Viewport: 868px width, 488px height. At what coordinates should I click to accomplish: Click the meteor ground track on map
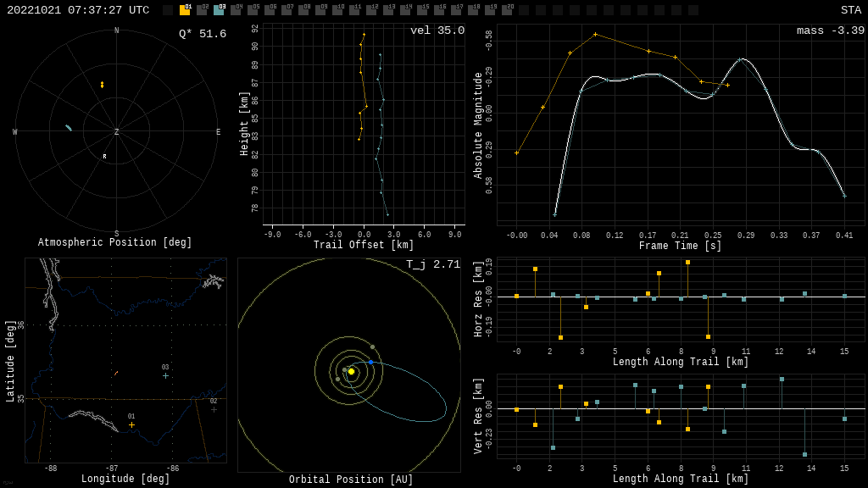116,373
